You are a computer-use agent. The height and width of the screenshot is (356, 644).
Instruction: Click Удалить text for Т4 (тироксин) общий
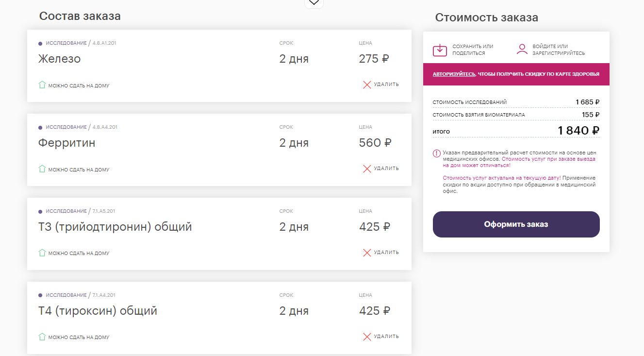(386, 337)
